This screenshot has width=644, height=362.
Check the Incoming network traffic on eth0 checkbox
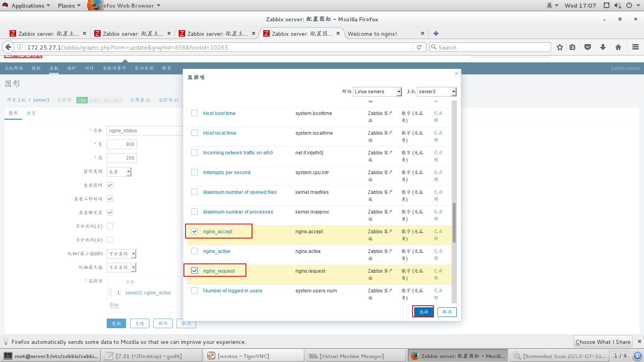coord(194,152)
